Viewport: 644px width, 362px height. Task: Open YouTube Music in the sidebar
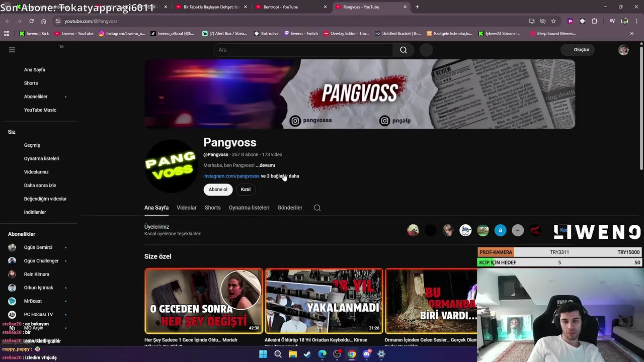[39, 110]
